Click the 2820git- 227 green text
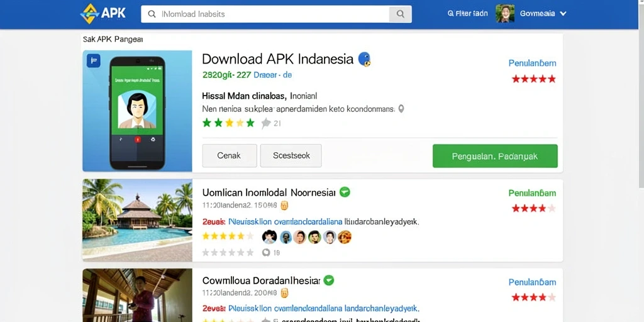This screenshot has width=644, height=322. pyautogui.click(x=225, y=75)
